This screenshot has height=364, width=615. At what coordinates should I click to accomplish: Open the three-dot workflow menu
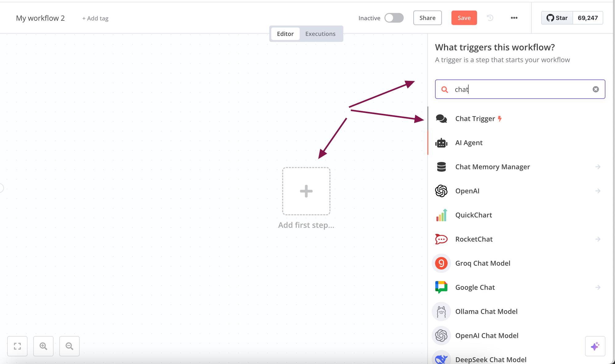(x=514, y=18)
